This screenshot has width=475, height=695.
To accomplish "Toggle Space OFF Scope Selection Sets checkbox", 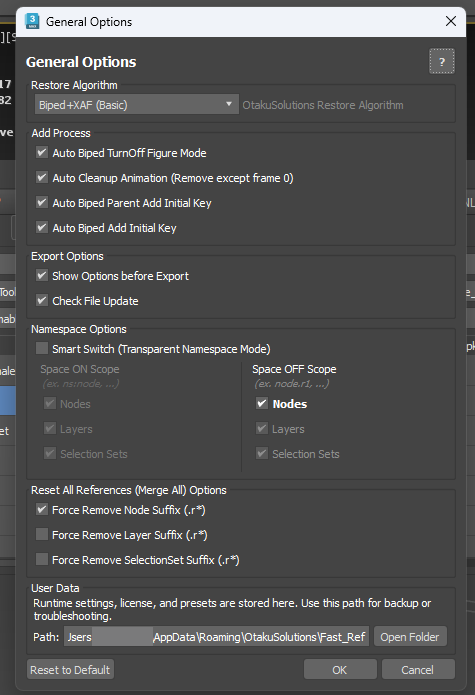I will (262, 453).
